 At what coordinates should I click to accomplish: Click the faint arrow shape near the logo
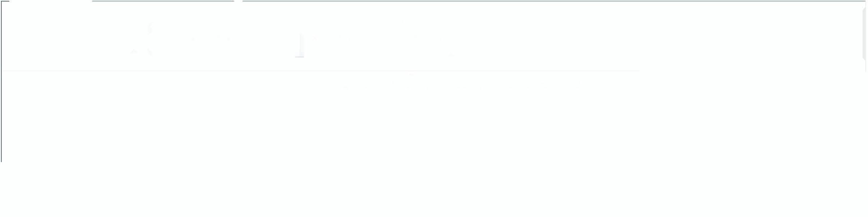pyautogui.click(x=134, y=51)
